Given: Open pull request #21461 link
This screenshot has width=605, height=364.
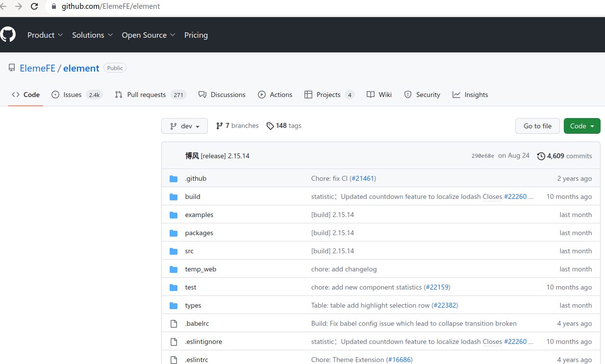Looking at the screenshot, I should tap(363, 178).
